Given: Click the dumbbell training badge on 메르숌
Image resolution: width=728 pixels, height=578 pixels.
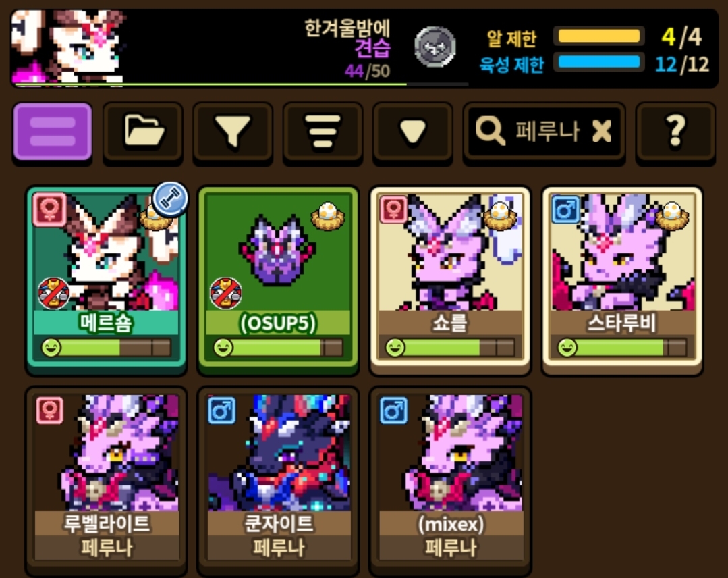Looking at the screenshot, I should pyautogui.click(x=170, y=199).
